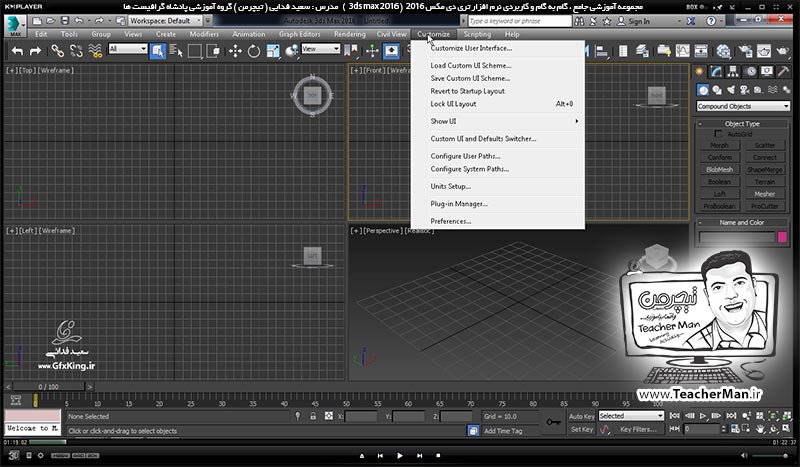
Task: Click the ProBoolean button
Action: pyautogui.click(x=719, y=206)
